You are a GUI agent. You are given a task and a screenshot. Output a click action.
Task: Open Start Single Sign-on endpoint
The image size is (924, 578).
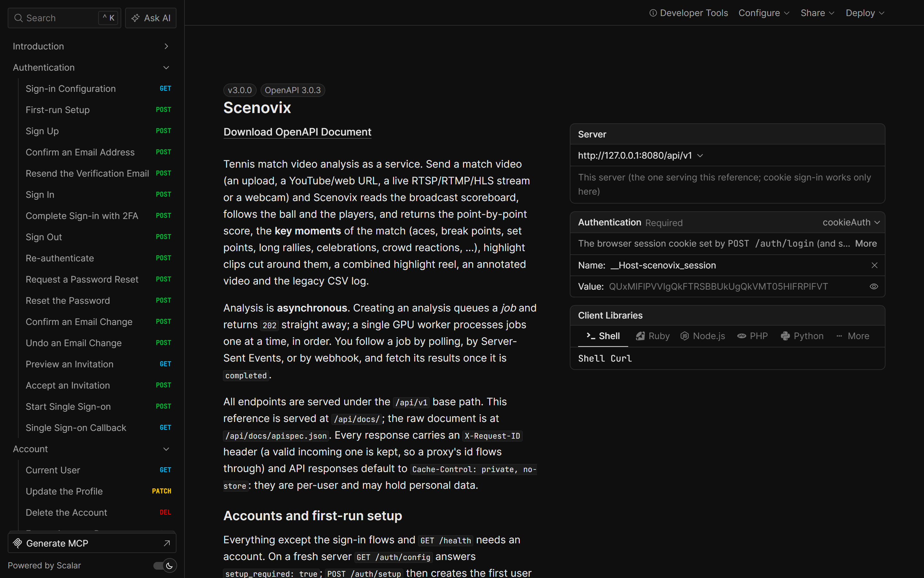coord(98,407)
